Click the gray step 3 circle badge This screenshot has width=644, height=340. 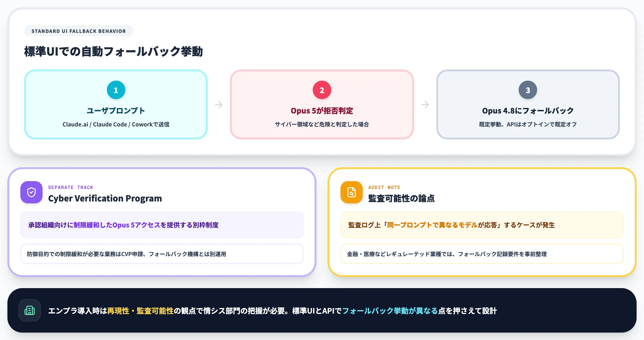click(x=528, y=90)
